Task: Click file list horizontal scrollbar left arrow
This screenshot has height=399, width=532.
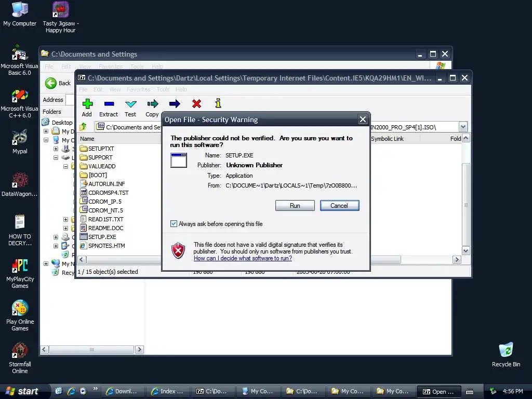Action: [82, 260]
